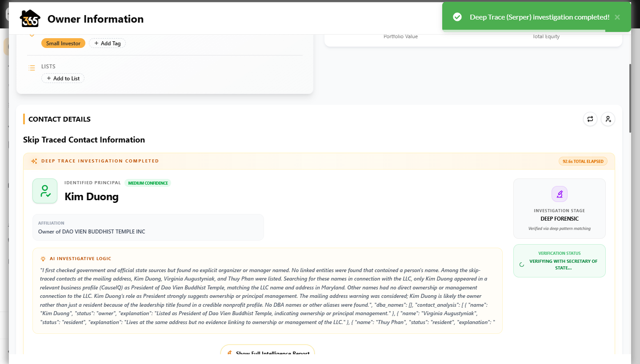Re-run skip trace with the repeat icon

(x=590, y=119)
